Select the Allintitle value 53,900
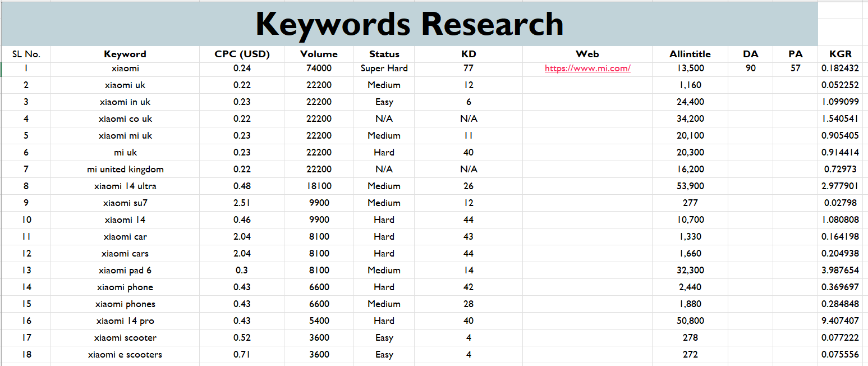 coord(690,186)
